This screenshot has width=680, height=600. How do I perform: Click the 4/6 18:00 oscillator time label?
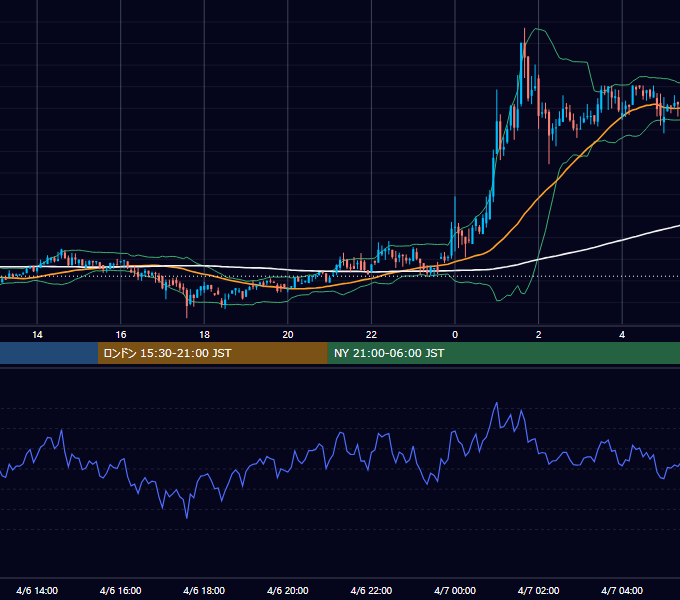coord(204,590)
